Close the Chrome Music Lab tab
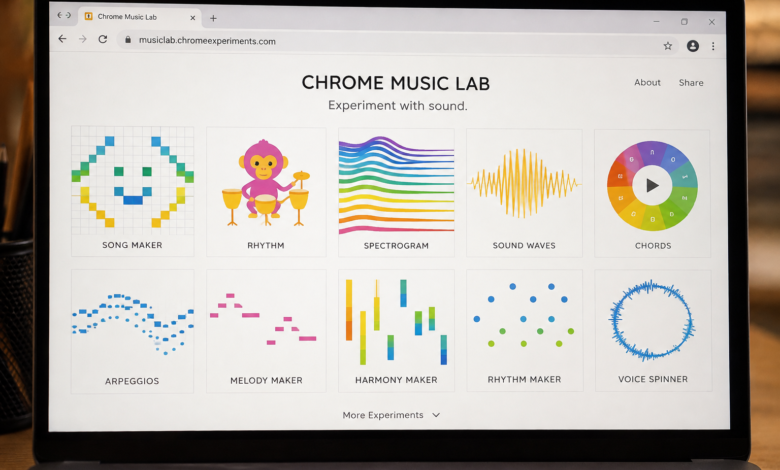This screenshot has width=780, height=470. [x=193, y=18]
